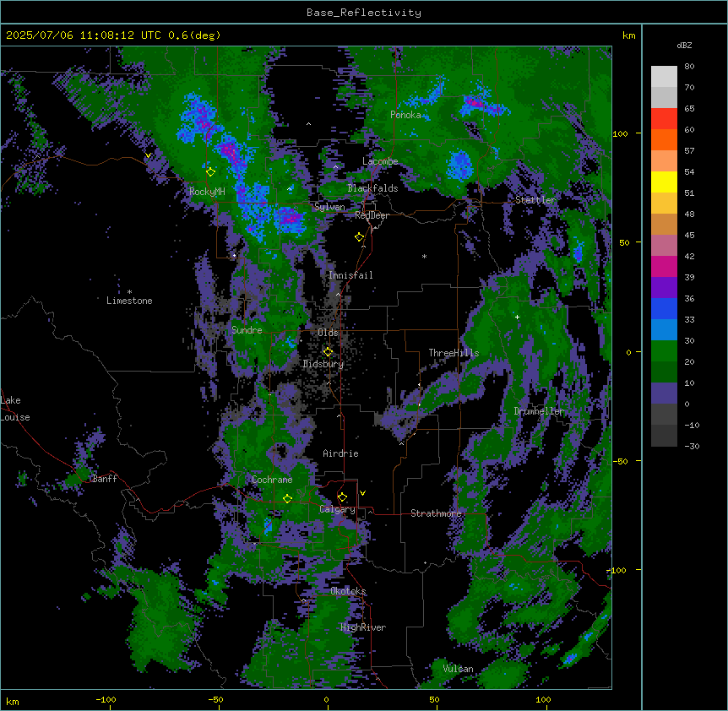Click the Drumheller label
The height and width of the screenshot is (711, 728).
(539, 411)
